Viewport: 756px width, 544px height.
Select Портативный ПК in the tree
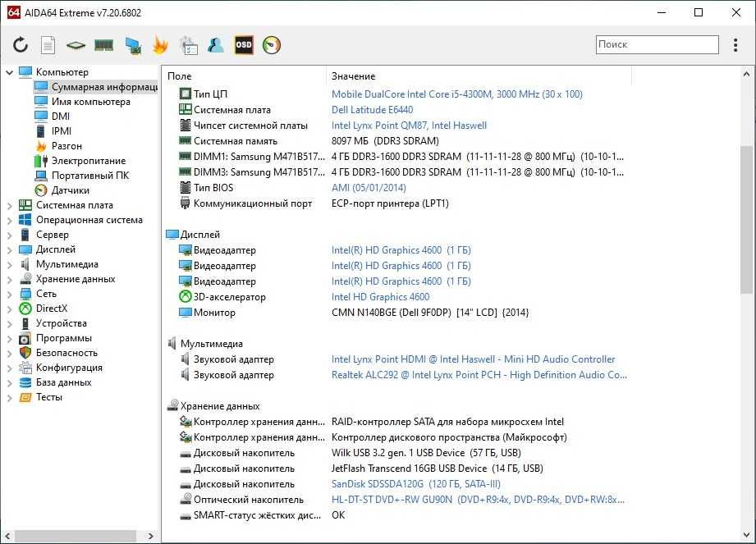click(90, 176)
